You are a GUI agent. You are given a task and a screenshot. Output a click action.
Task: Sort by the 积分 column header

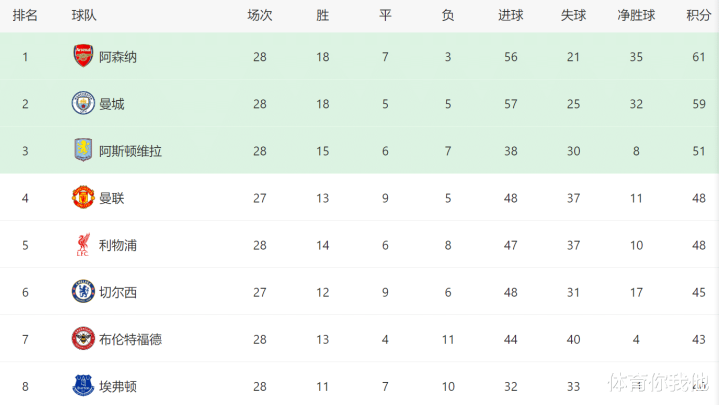tap(698, 15)
